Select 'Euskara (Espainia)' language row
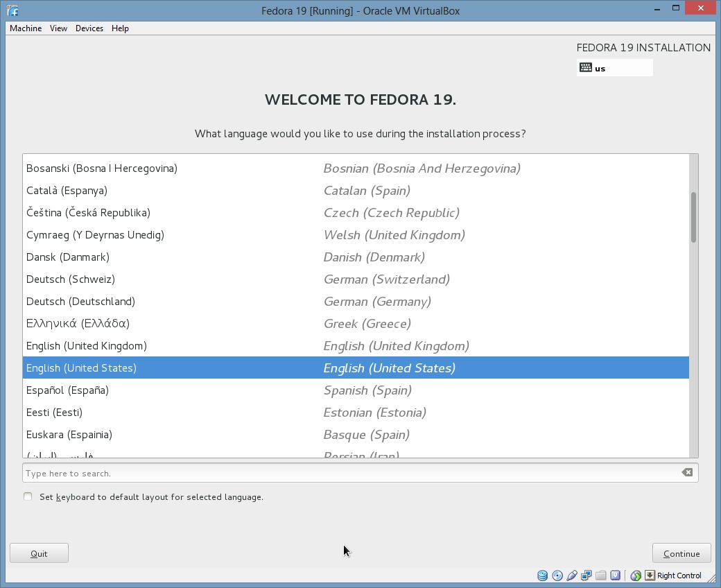 [x=356, y=435]
